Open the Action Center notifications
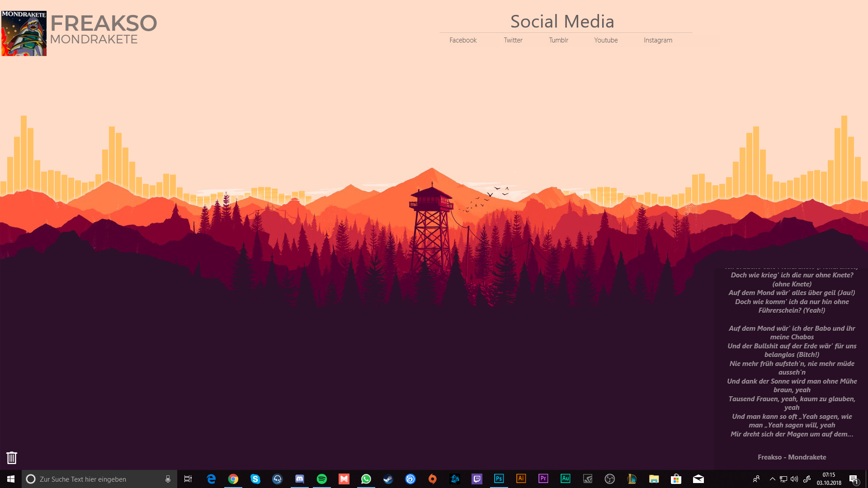This screenshot has height=488, width=868. pos(854,479)
